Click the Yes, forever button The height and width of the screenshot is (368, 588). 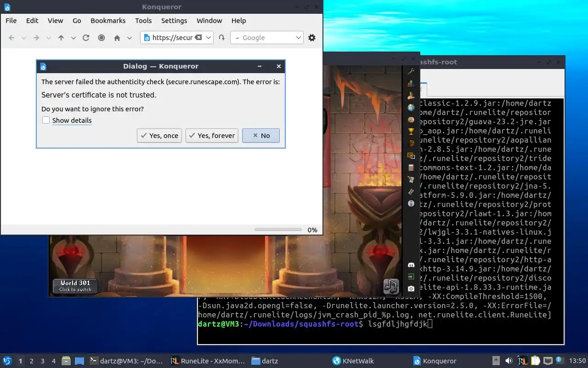[212, 136]
